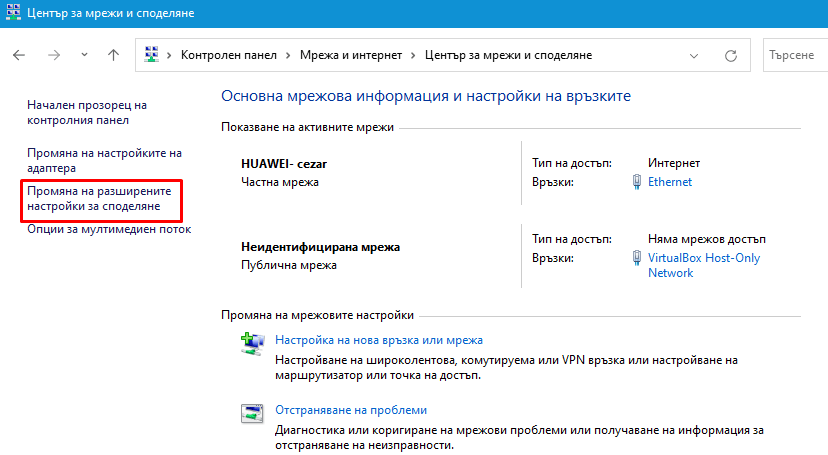Open Промяна на разширените настройки за споделяне

tap(99, 198)
